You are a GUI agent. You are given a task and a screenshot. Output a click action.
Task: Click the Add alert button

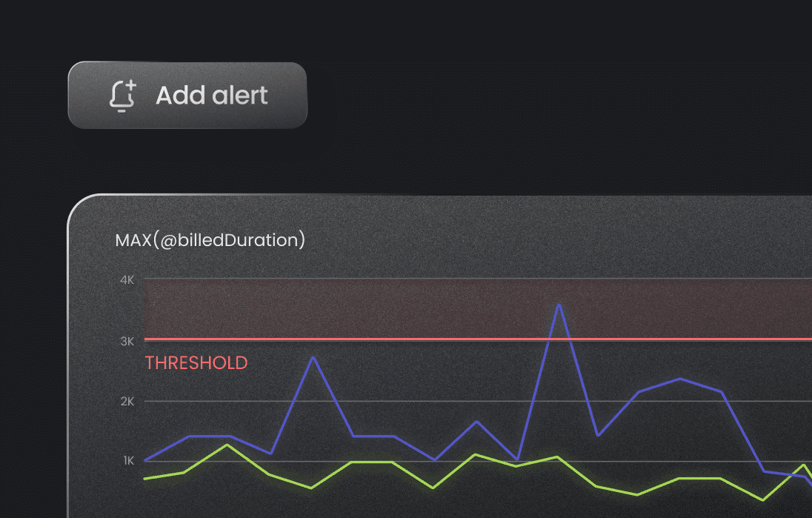(187, 96)
